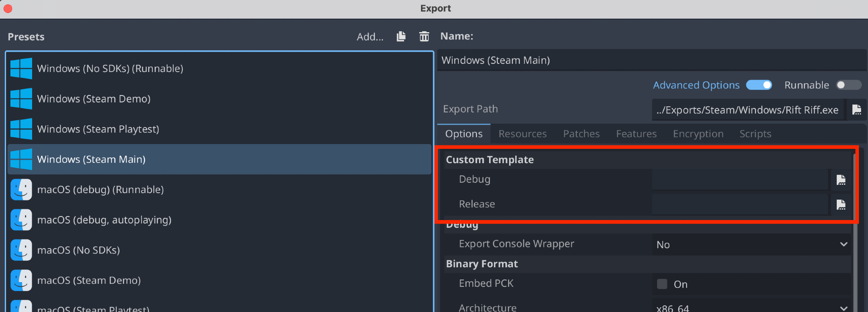The width and height of the screenshot is (868, 312).
Task: Click the delete preset trash icon
Action: pyautogui.click(x=424, y=36)
